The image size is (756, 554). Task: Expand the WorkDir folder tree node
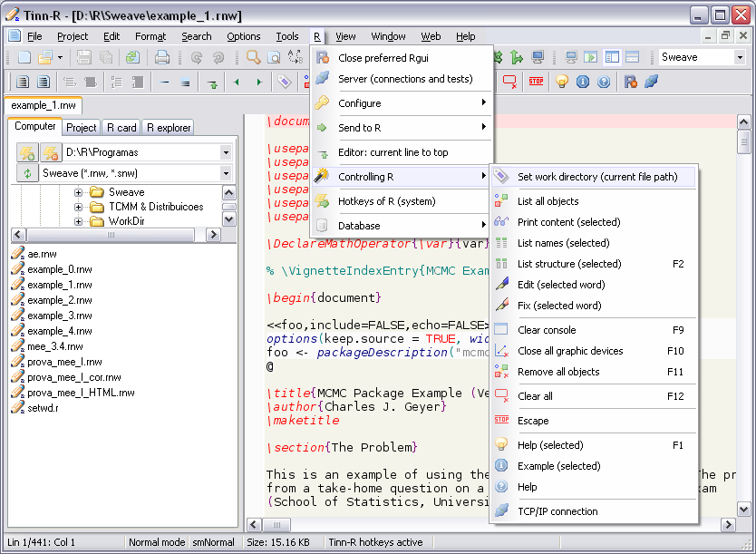click(x=78, y=221)
